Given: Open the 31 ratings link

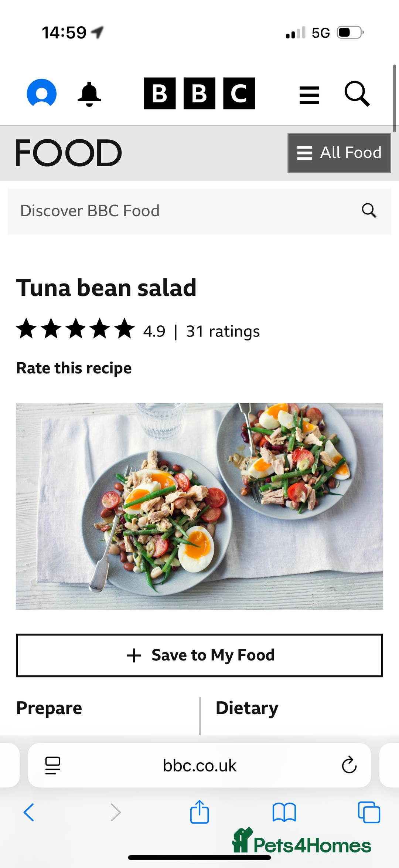Looking at the screenshot, I should coord(223,332).
